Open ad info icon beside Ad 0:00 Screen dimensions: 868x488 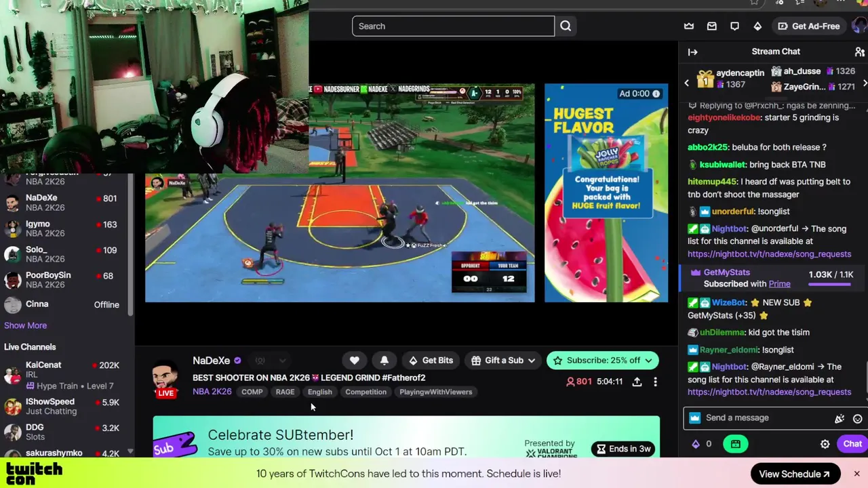click(656, 94)
